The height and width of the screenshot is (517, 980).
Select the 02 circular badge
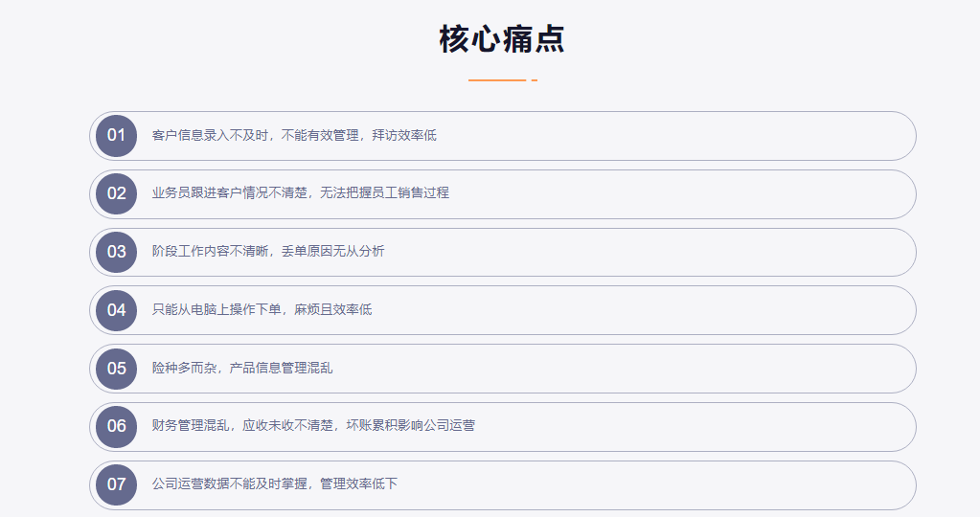(117, 193)
